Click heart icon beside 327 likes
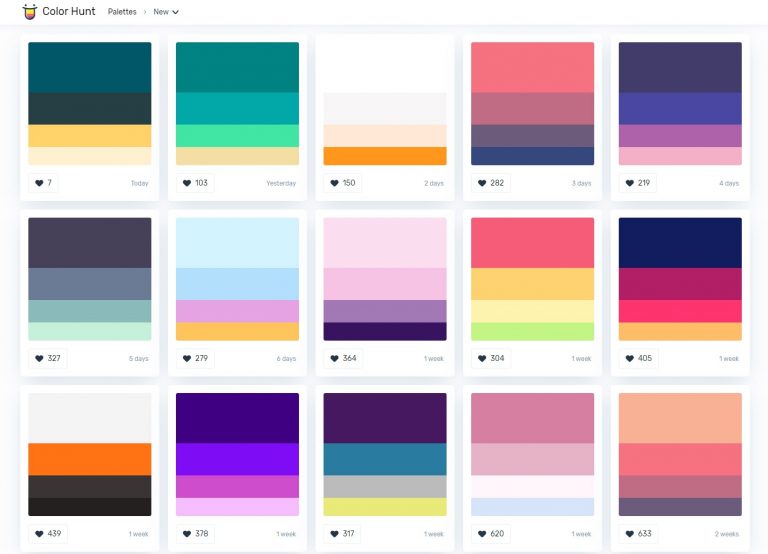The height and width of the screenshot is (554, 768). click(40, 358)
